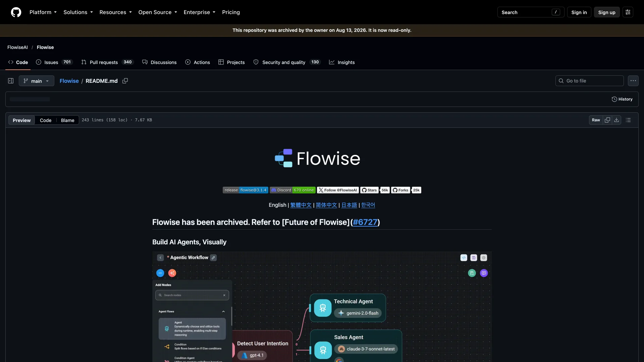Switch to the Issues tab

pyautogui.click(x=54, y=62)
